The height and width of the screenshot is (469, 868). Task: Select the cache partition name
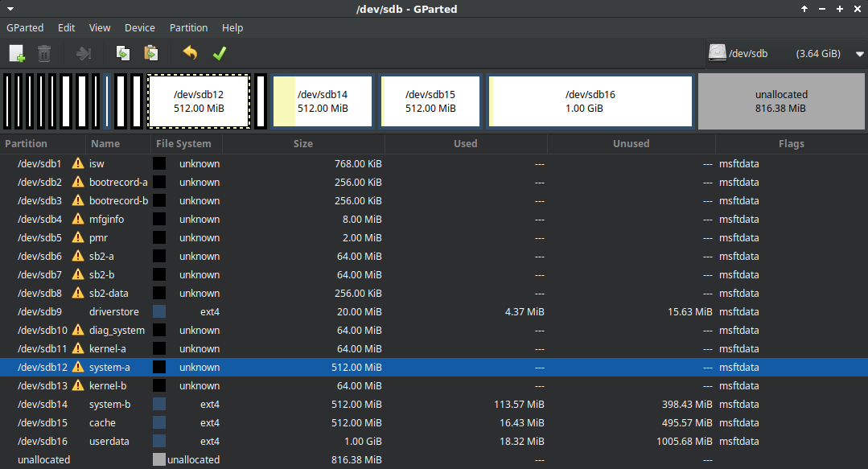[x=102, y=422]
